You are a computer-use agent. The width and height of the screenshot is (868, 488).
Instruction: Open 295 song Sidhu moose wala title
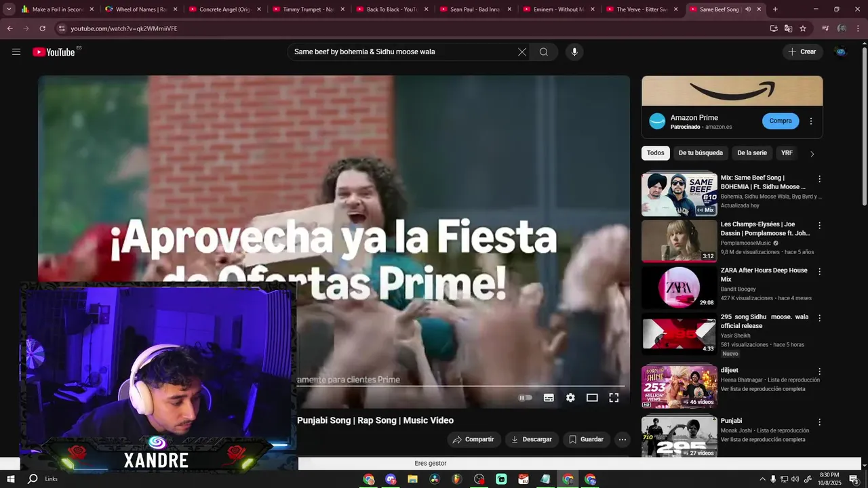[x=765, y=321]
